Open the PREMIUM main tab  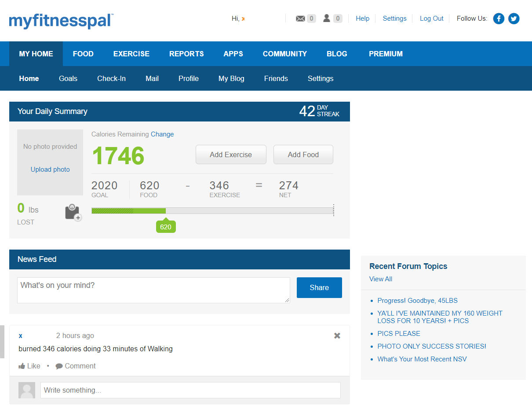pyautogui.click(x=386, y=54)
